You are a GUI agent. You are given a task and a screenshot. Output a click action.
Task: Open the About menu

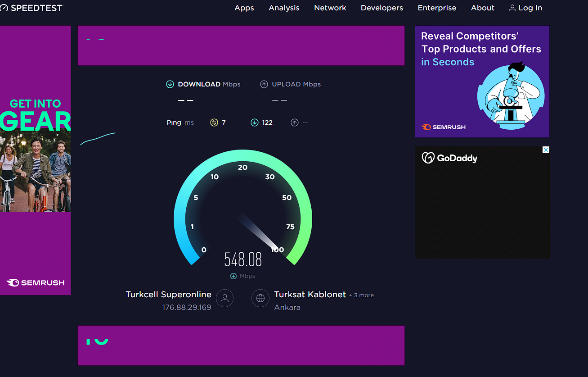point(483,8)
